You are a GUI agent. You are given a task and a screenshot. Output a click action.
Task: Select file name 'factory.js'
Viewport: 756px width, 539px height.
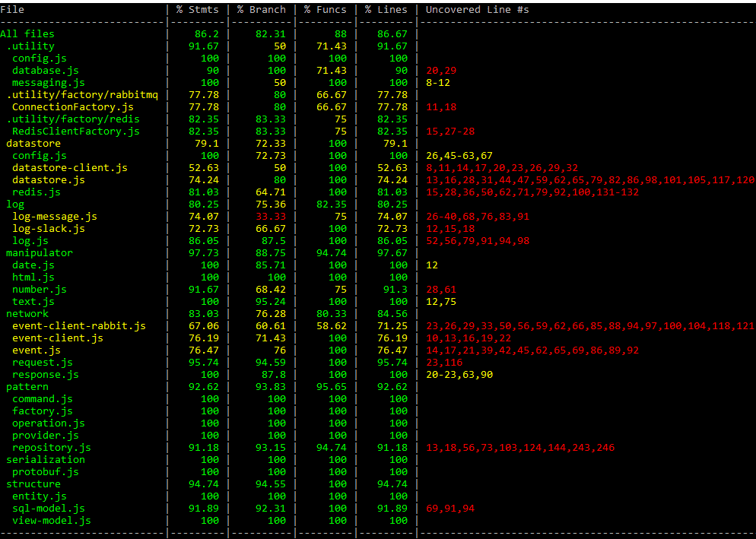(43, 411)
